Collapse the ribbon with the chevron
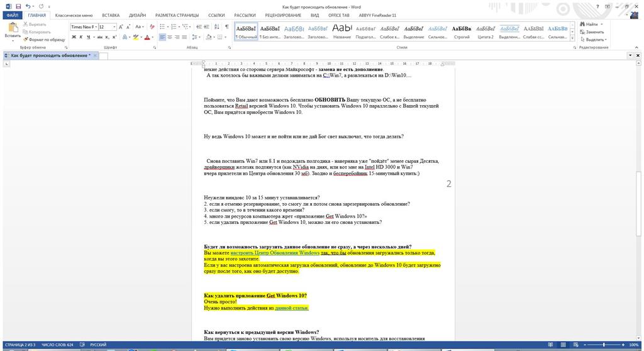This screenshot has width=644, height=351. pos(637,47)
